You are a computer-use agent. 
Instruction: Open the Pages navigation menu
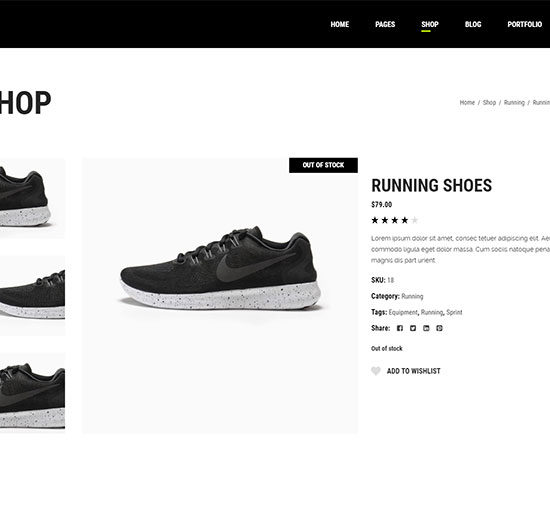click(385, 24)
